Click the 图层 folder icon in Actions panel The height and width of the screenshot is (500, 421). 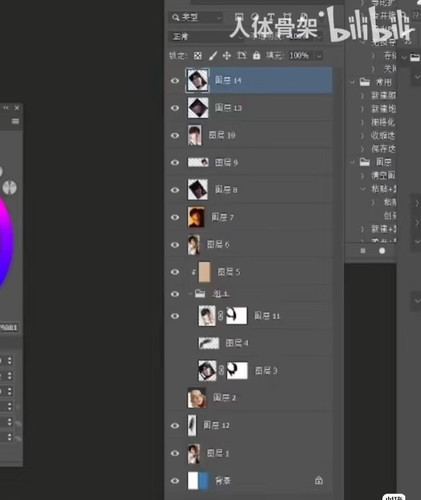(x=365, y=162)
